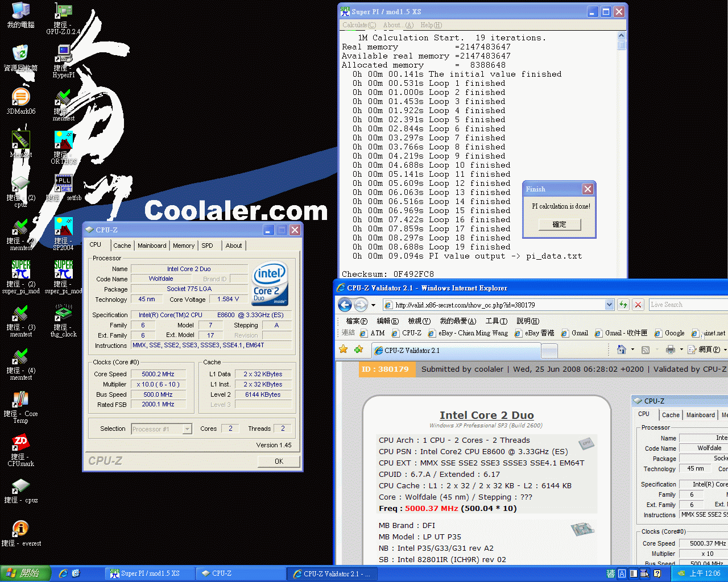Click 確定 in the Finish dialog
The height and width of the screenshot is (582, 728).
coord(560,225)
